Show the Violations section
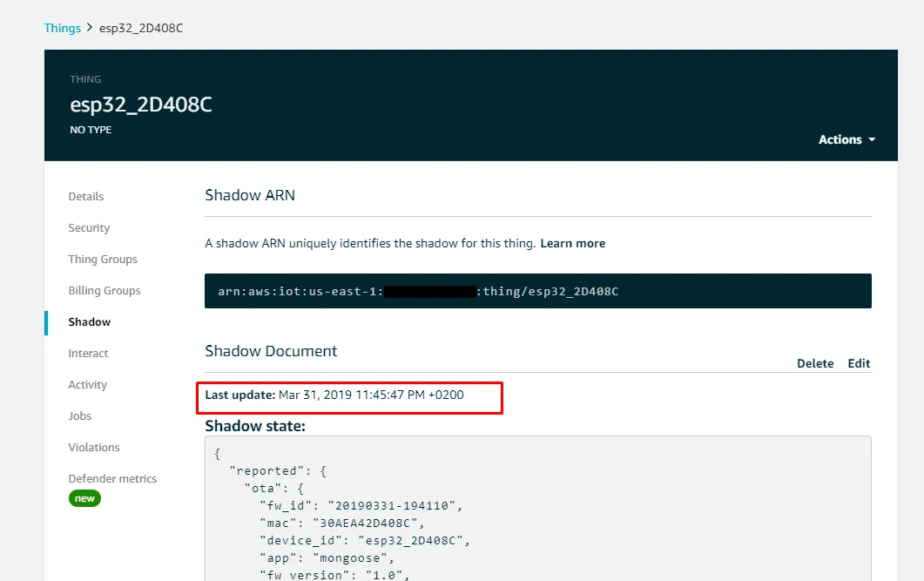 94,448
